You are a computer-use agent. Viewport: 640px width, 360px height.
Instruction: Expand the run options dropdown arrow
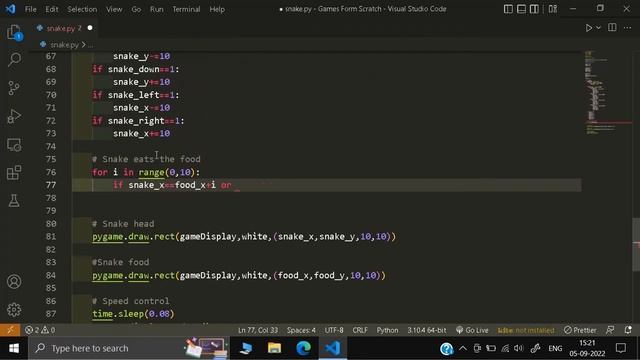[598, 28]
